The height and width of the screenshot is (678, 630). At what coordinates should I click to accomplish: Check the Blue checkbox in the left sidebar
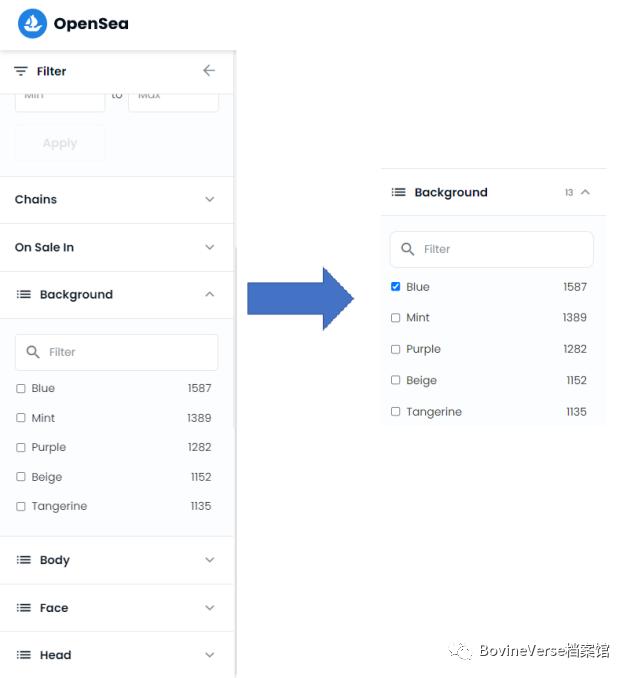pyautogui.click(x=21, y=389)
